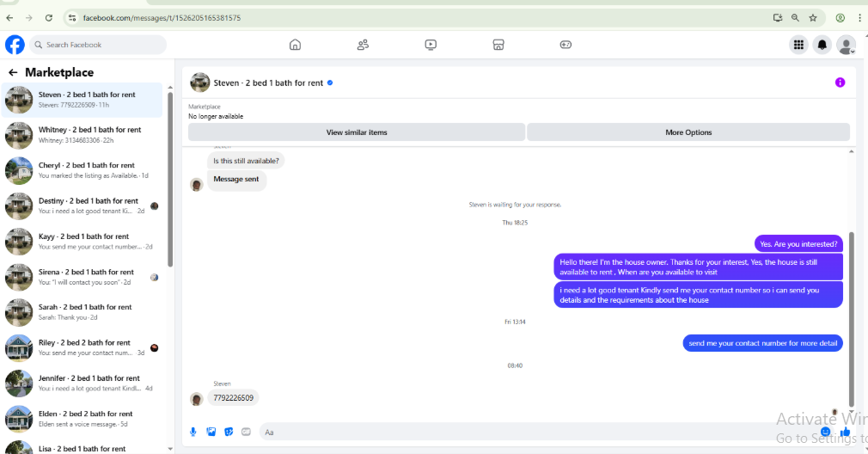Go to Facebook Home tab
The height and width of the screenshot is (454, 868).
295,45
